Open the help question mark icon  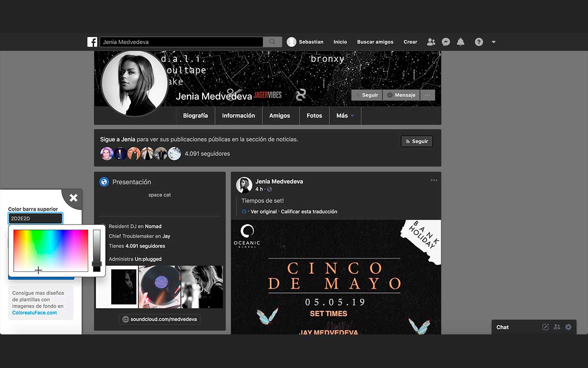point(479,42)
